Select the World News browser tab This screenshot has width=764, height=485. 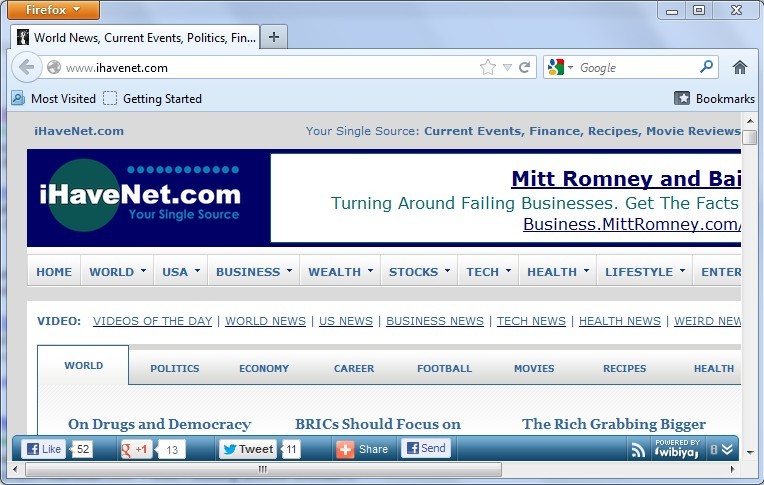(x=135, y=37)
